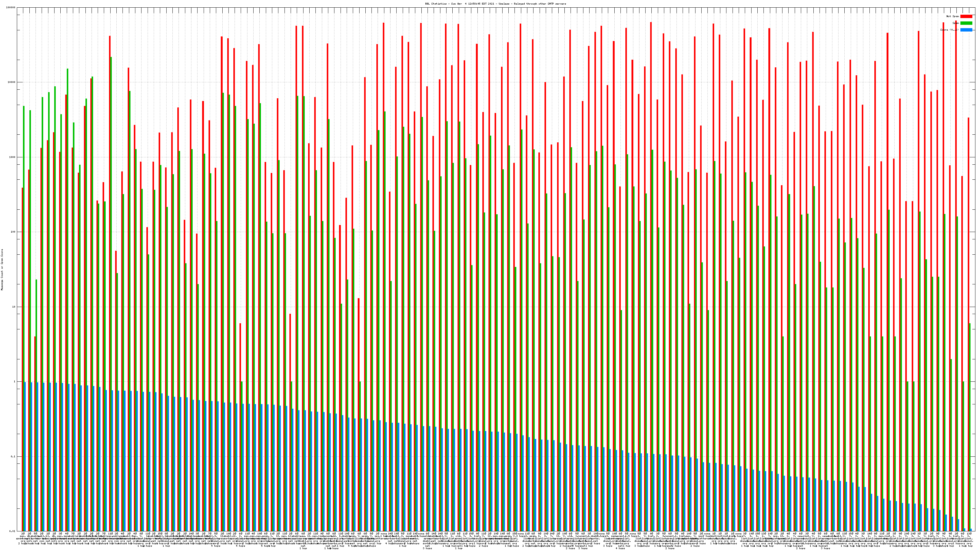Click the blue Score legend swatch
The height and width of the screenshot is (551, 980).
pos(966,30)
